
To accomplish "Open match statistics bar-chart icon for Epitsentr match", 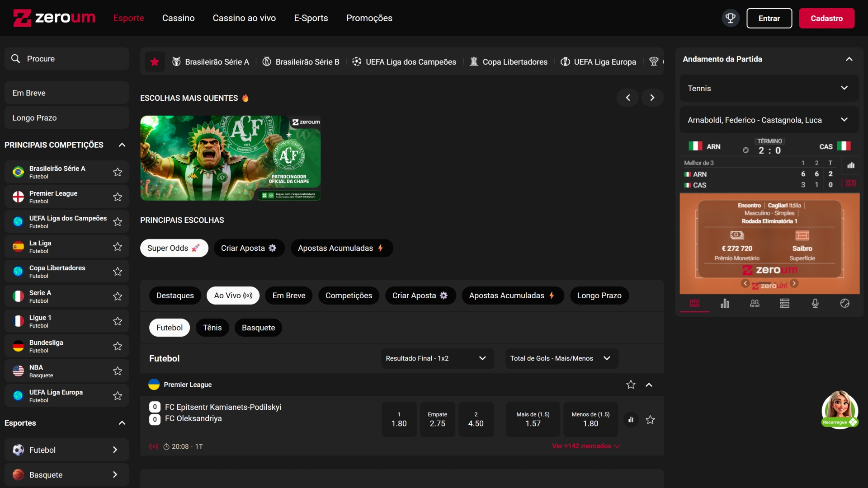I will tap(631, 420).
